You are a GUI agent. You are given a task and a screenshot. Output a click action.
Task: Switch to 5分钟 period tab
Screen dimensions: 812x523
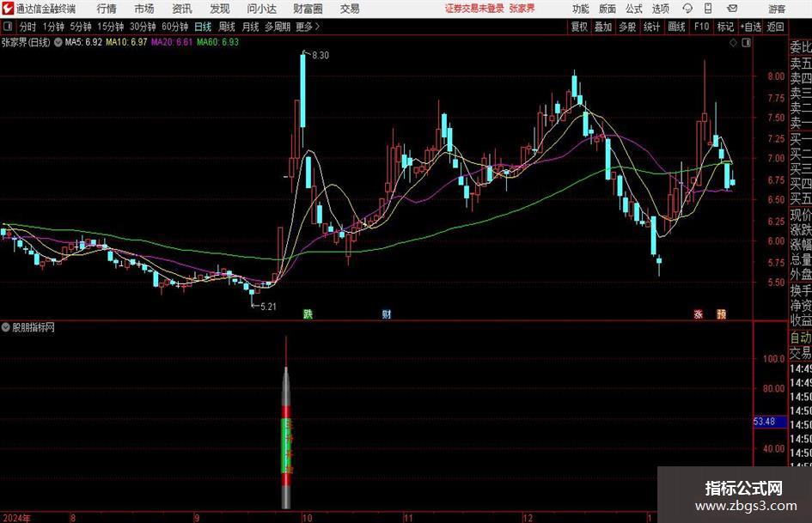click(x=81, y=27)
